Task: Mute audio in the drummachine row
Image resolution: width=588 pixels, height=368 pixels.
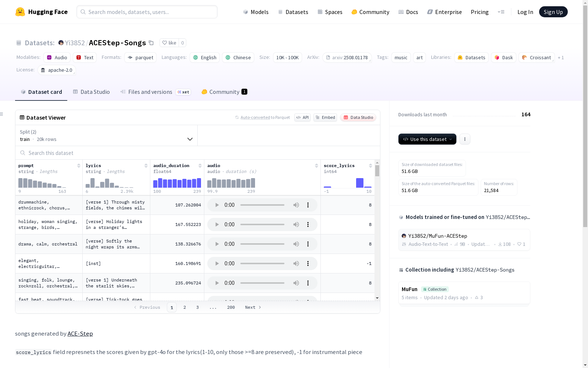Action: click(x=296, y=205)
